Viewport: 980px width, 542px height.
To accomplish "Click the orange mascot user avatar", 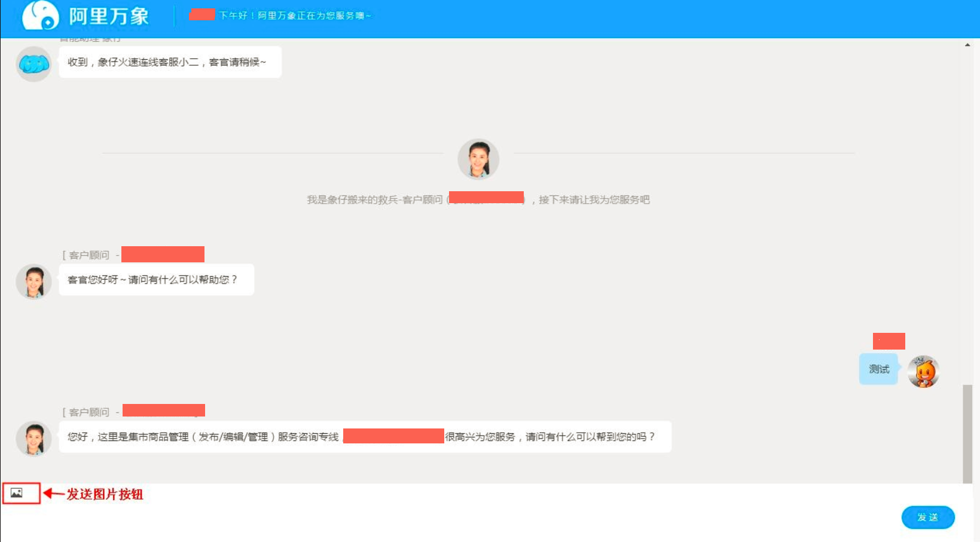I will [923, 372].
